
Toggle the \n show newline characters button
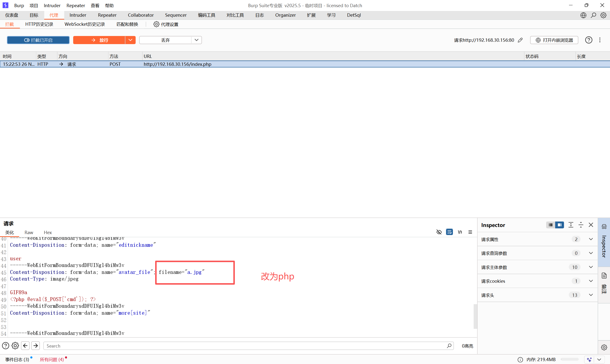(x=460, y=232)
